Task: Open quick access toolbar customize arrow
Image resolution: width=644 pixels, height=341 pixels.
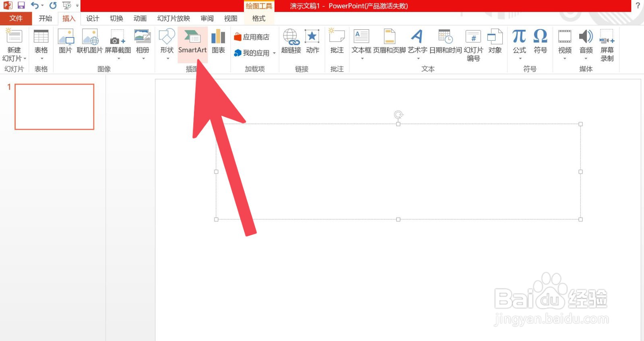Action: point(77,6)
